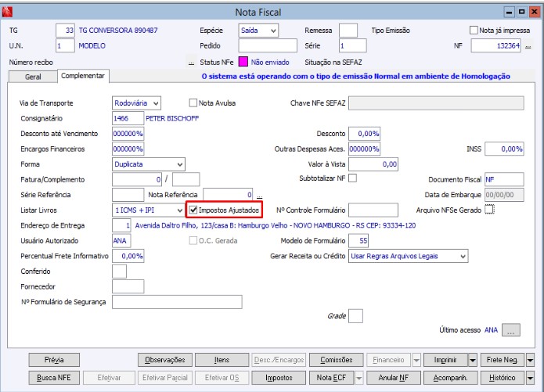Click the Efetivar button

coord(109,378)
